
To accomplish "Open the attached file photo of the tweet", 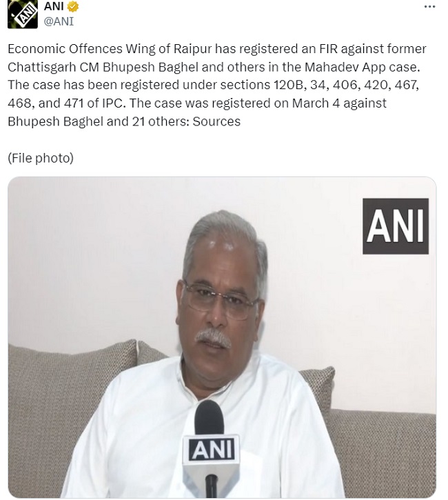I will [x=222, y=337].
